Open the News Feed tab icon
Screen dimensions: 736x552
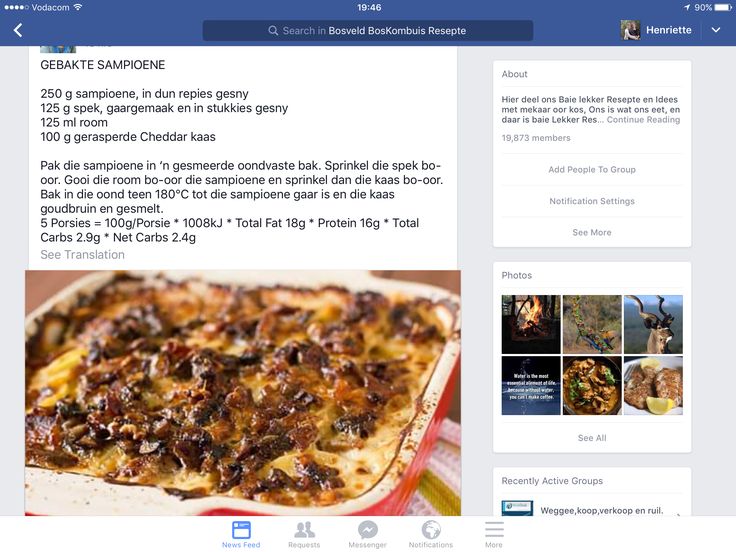[241, 530]
